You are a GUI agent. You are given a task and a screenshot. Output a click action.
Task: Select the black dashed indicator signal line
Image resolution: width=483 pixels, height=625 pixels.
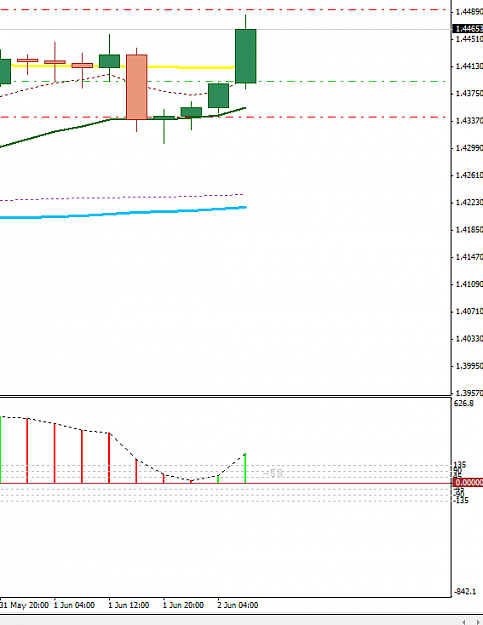tap(124, 447)
